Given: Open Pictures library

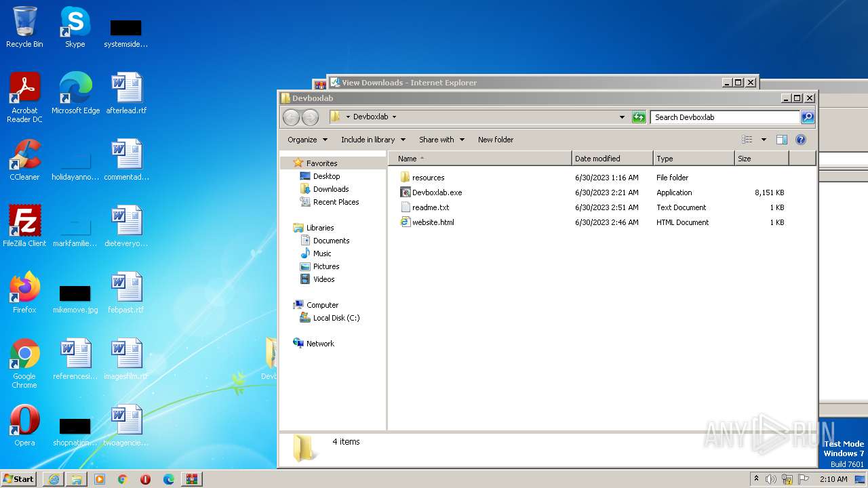Looking at the screenshot, I should tap(325, 266).
